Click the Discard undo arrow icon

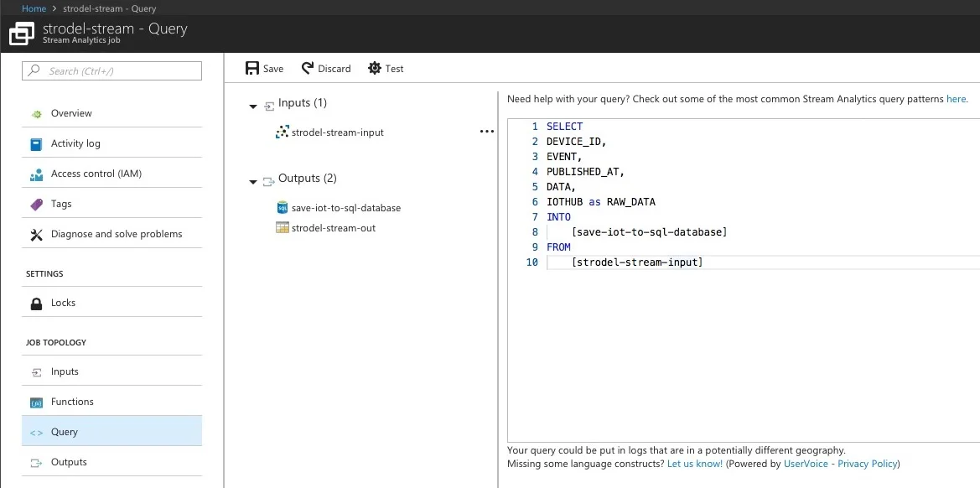coord(307,68)
